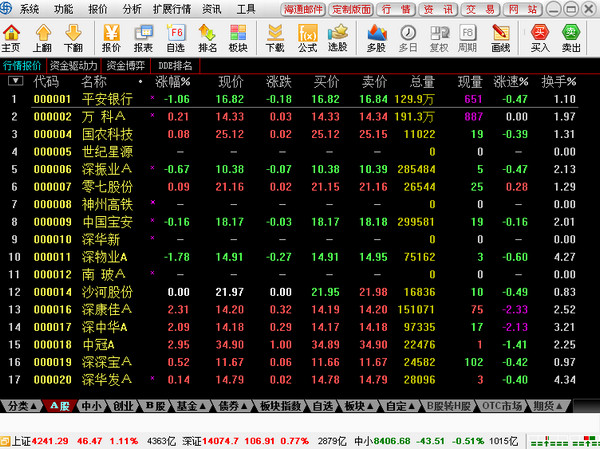Switch to the 资金驱动力 tab
Image resolution: width=600 pixels, height=449 pixels.
[x=73, y=66]
